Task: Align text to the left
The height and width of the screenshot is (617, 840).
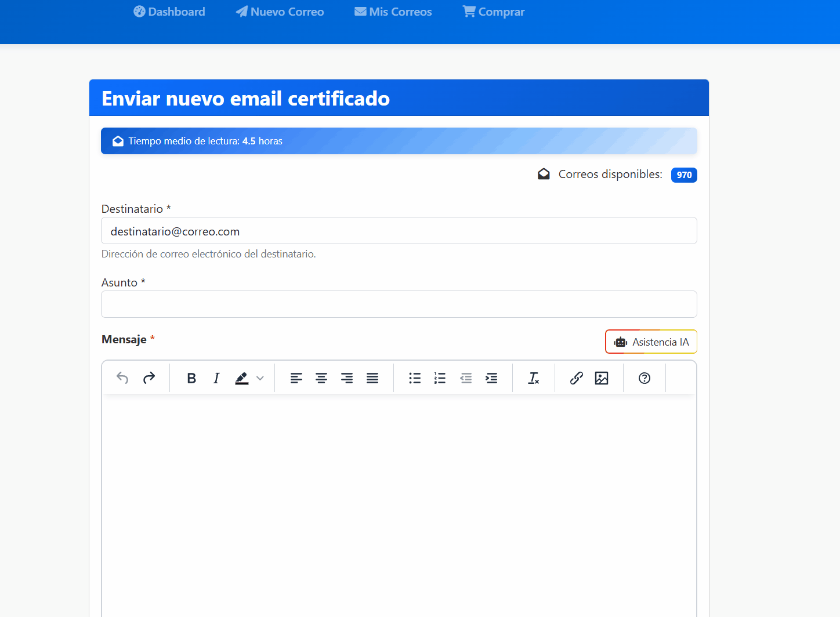Action: 296,378
